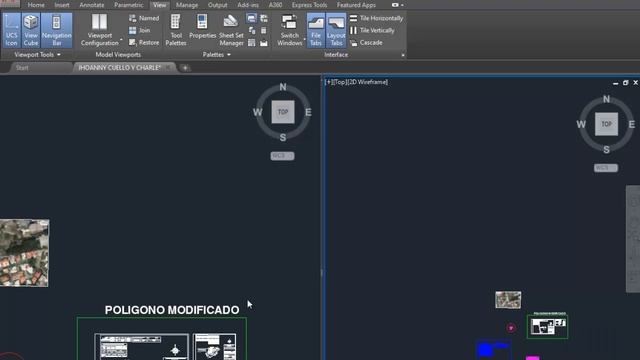The width and height of the screenshot is (640, 360).
Task: Click N on right viewport compass
Action: [x=606, y=99]
